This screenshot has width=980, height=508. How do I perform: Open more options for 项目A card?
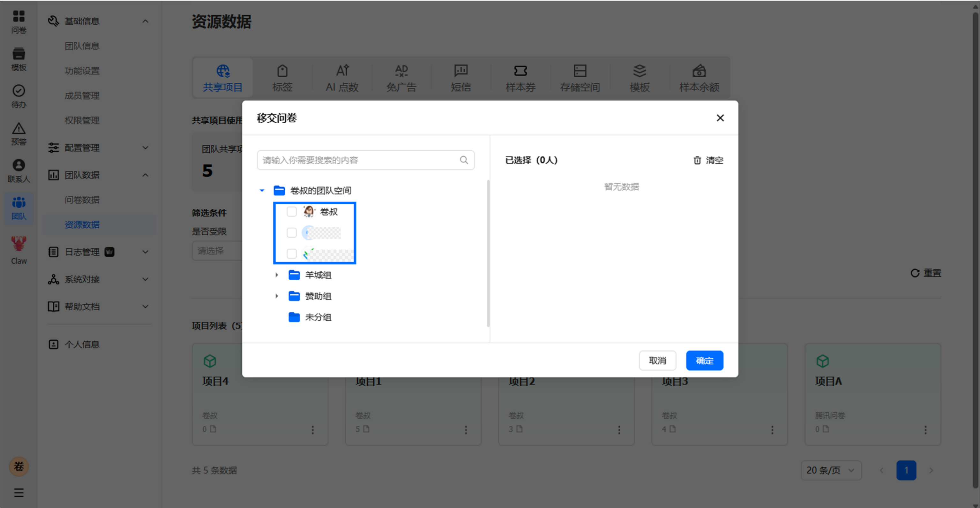pyautogui.click(x=926, y=429)
